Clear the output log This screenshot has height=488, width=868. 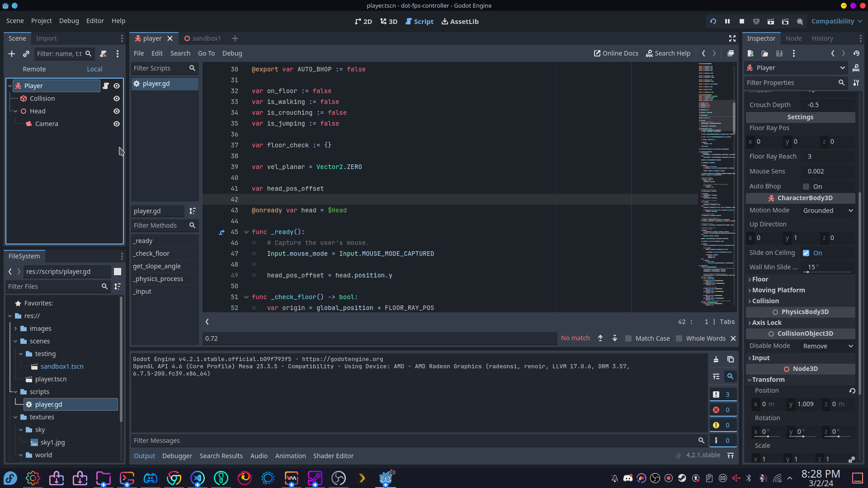pos(716,359)
